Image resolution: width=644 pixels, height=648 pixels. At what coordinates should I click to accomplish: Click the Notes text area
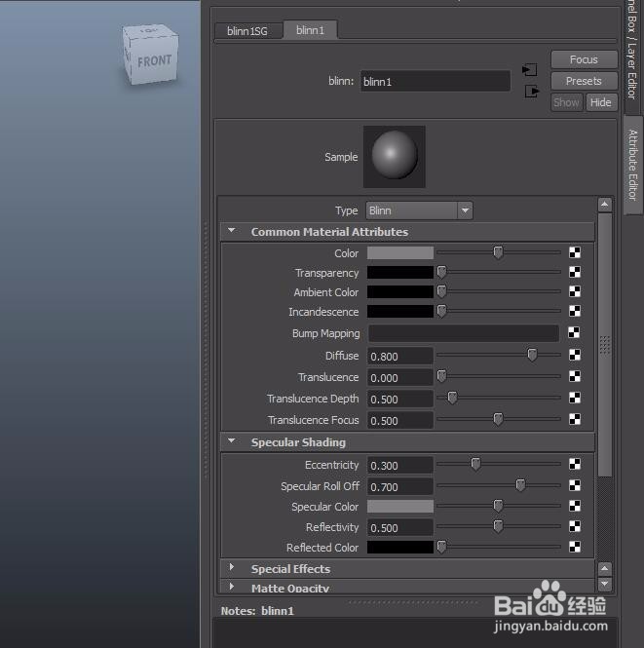(415, 632)
